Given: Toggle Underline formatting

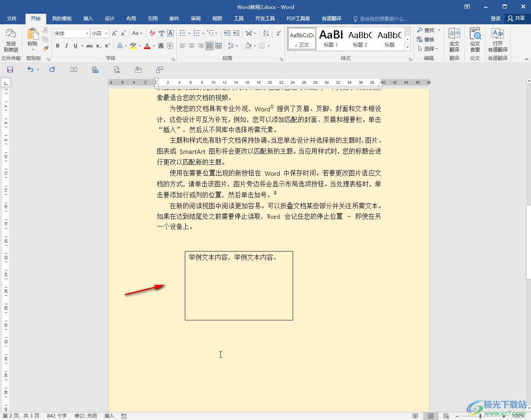Looking at the screenshot, I should pyautogui.click(x=75, y=46).
